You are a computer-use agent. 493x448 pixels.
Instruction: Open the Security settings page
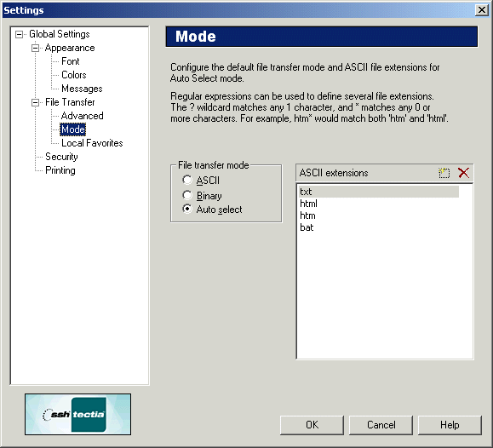(61, 157)
